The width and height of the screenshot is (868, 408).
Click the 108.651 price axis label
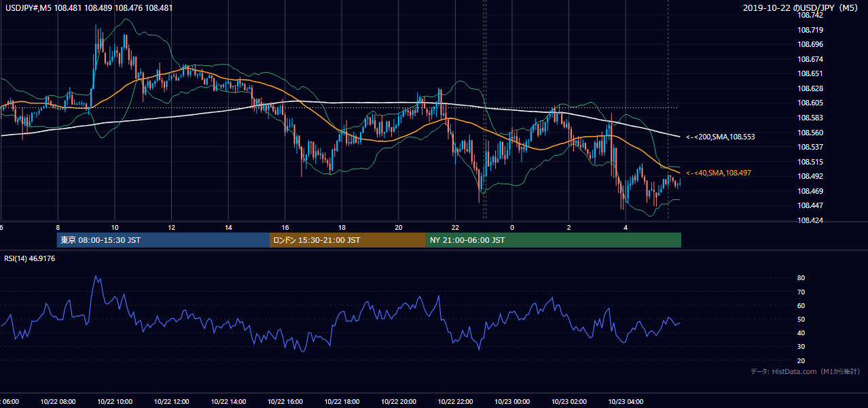[810, 74]
